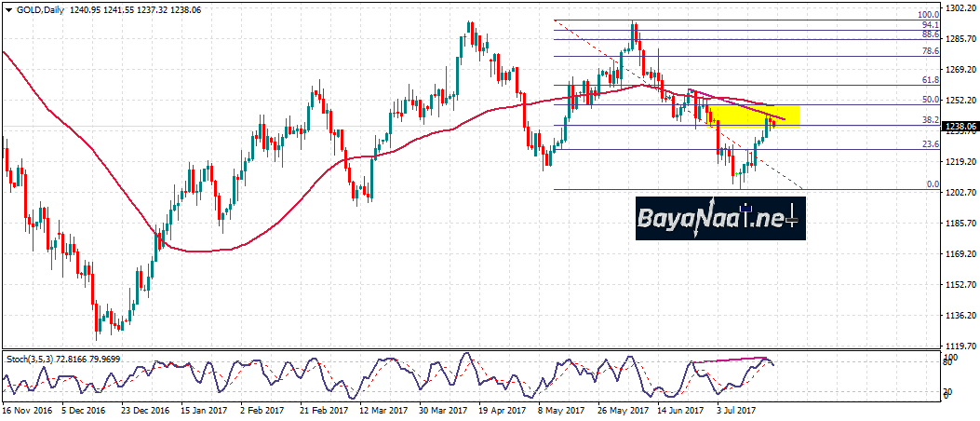Click the 0.0 Fibonacci level label

933,184
